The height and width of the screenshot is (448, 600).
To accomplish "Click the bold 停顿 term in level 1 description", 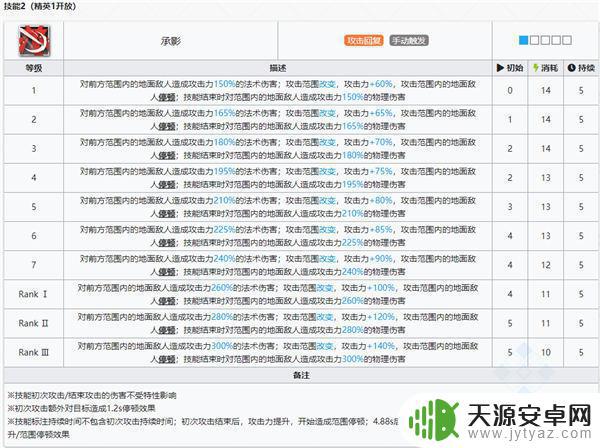I will [167, 98].
